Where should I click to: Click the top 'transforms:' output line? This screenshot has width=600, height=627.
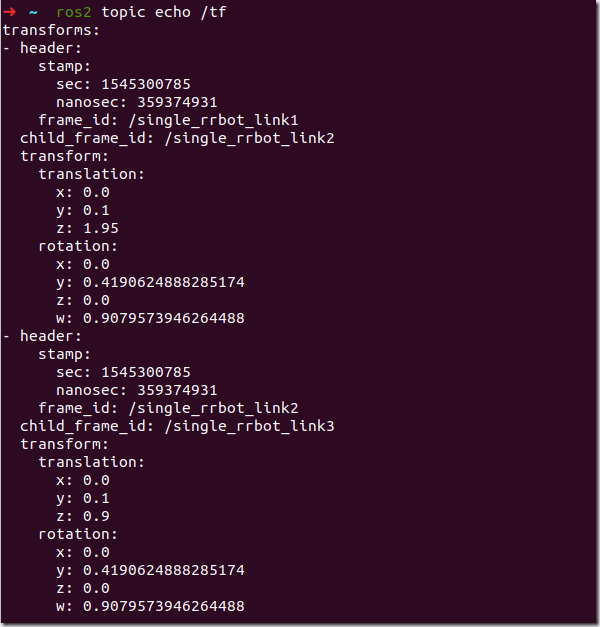pos(51,30)
